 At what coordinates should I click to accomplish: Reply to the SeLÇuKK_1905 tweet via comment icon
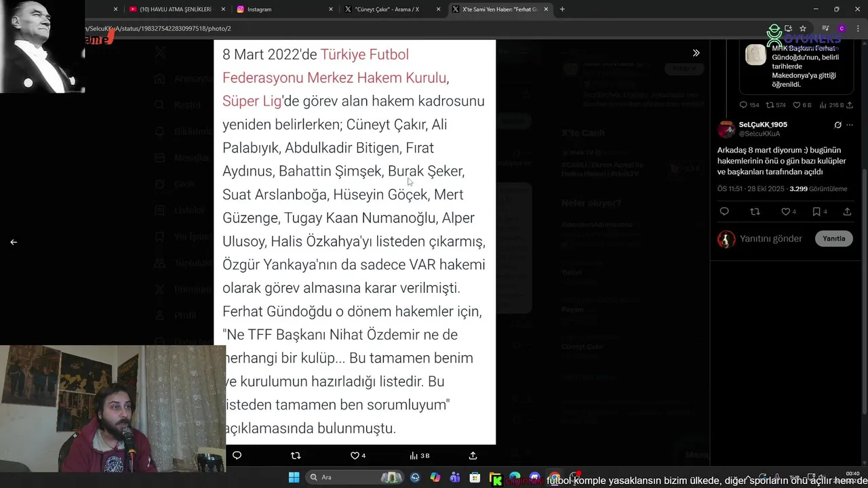click(724, 211)
